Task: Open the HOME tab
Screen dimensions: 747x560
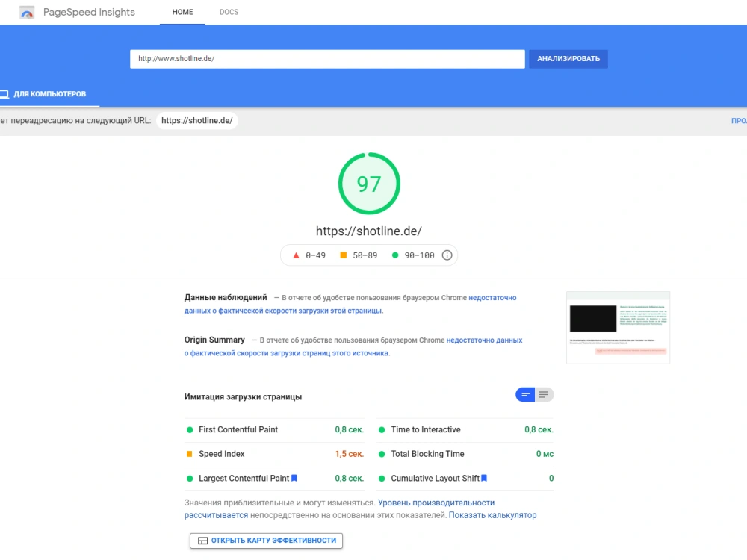Action: [x=182, y=12]
